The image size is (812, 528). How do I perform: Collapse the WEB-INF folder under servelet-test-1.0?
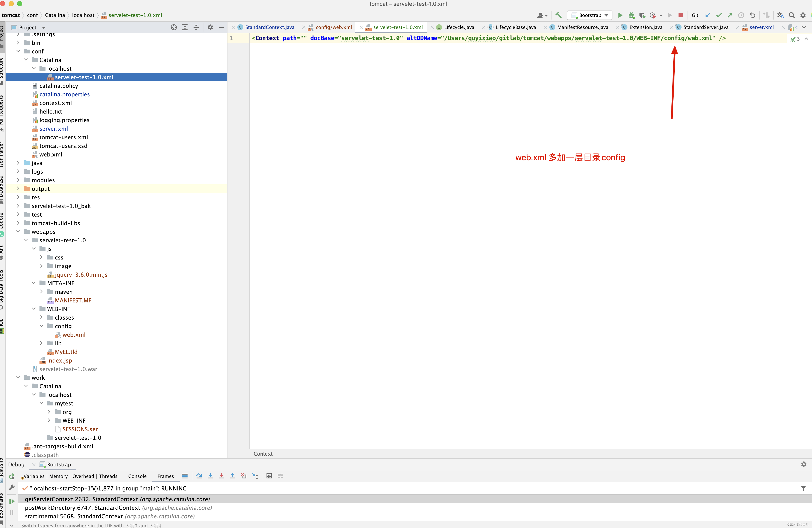click(34, 309)
